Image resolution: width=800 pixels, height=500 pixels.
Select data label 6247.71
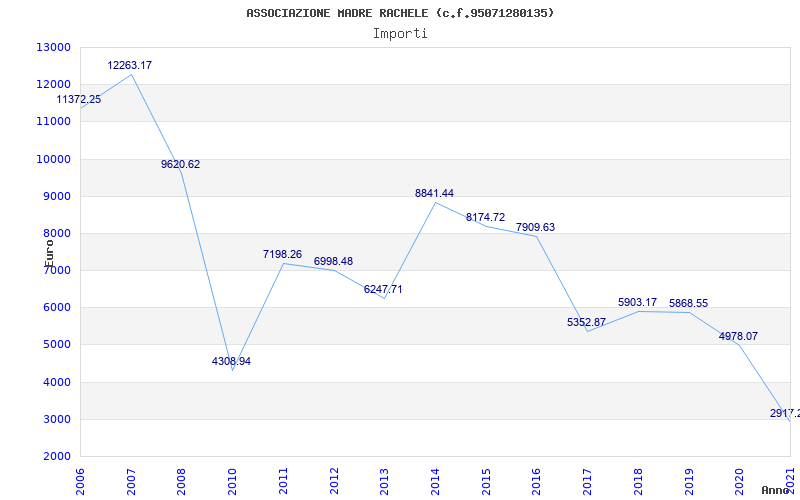click(383, 289)
